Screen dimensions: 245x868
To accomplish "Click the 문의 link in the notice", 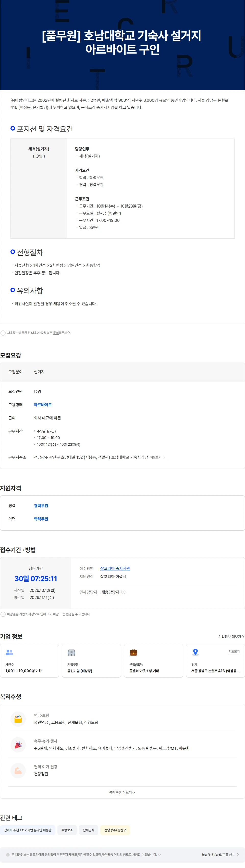I will pos(56,333).
